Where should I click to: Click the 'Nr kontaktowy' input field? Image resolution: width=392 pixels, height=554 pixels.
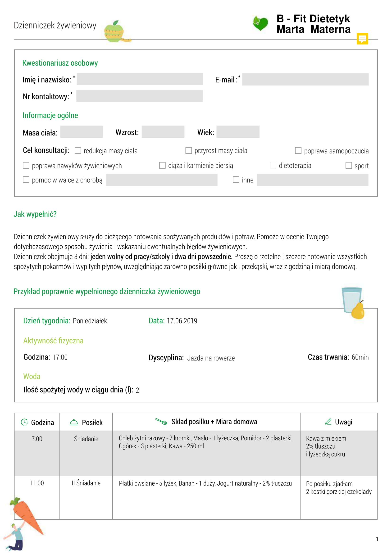tap(140, 96)
